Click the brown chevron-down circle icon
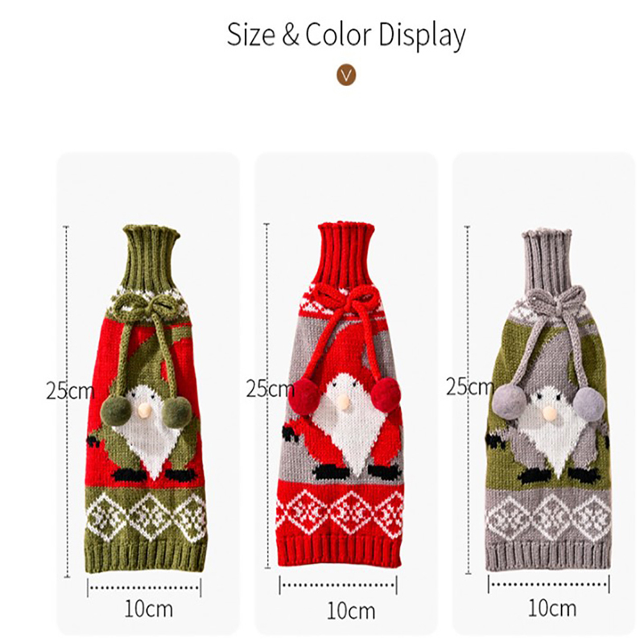 (346, 76)
